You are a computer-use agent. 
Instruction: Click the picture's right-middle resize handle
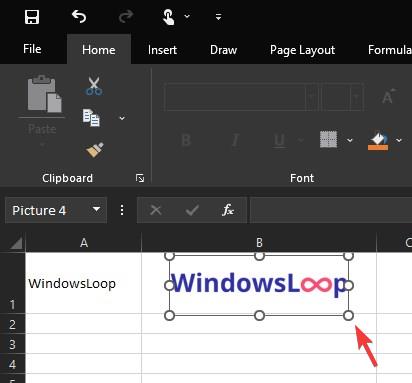click(x=349, y=286)
